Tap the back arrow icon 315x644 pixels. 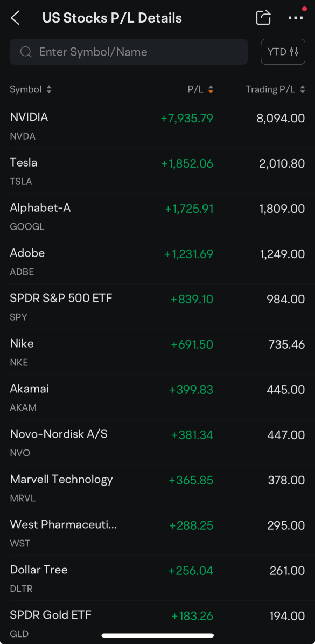point(15,18)
